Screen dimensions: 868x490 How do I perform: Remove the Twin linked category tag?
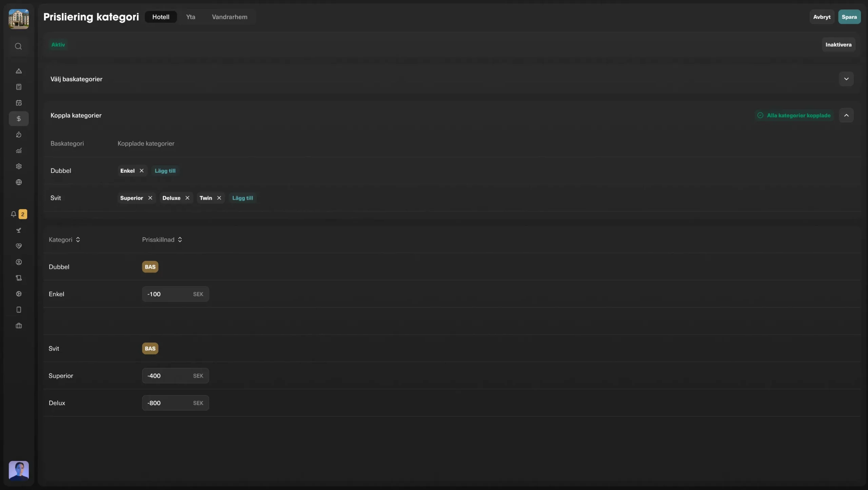click(x=219, y=198)
